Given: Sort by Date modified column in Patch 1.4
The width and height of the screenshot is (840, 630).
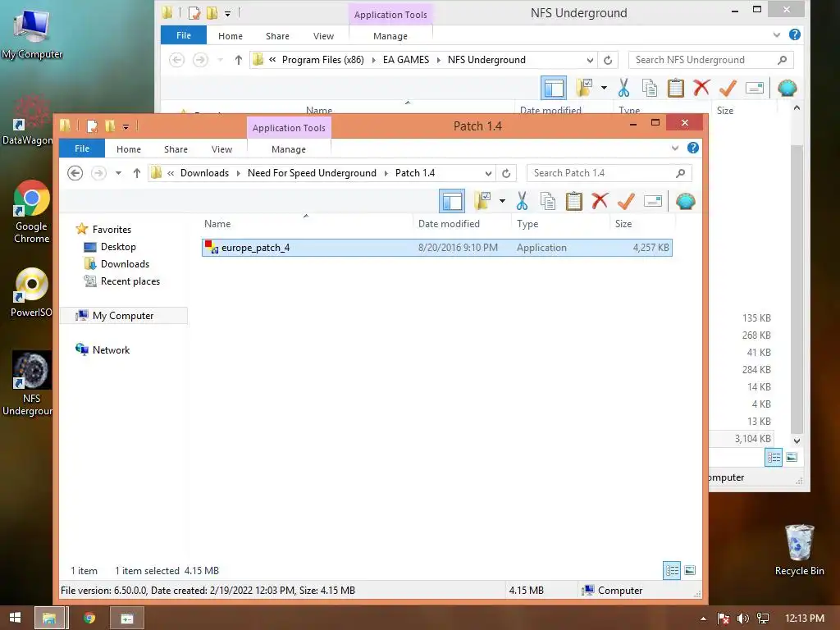Looking at the screenshot, I should [x=449, y=224].
